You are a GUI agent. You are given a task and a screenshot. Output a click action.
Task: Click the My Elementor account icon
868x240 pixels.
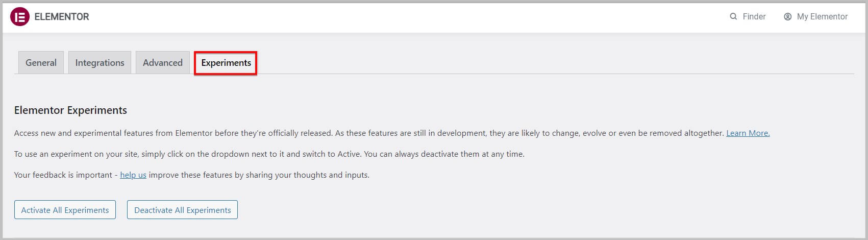[788, 17]
